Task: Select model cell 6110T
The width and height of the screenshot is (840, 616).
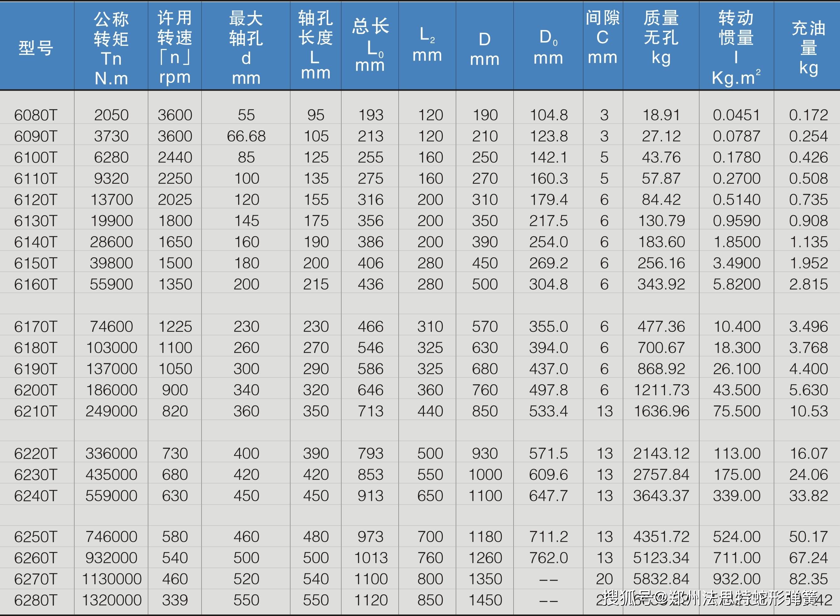Action: pyautogui.click(x=36, y=178)
